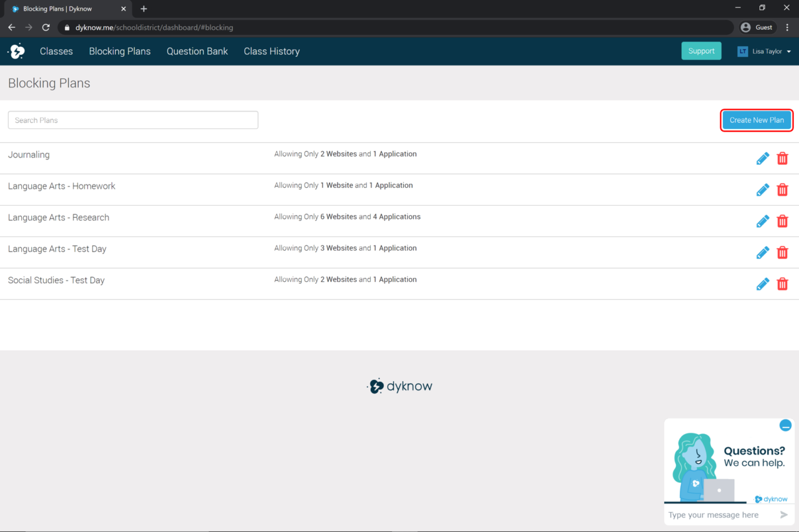799x532 pixels.
Task: Edit the Social Studies - Test Day plan
Action: 762,284
